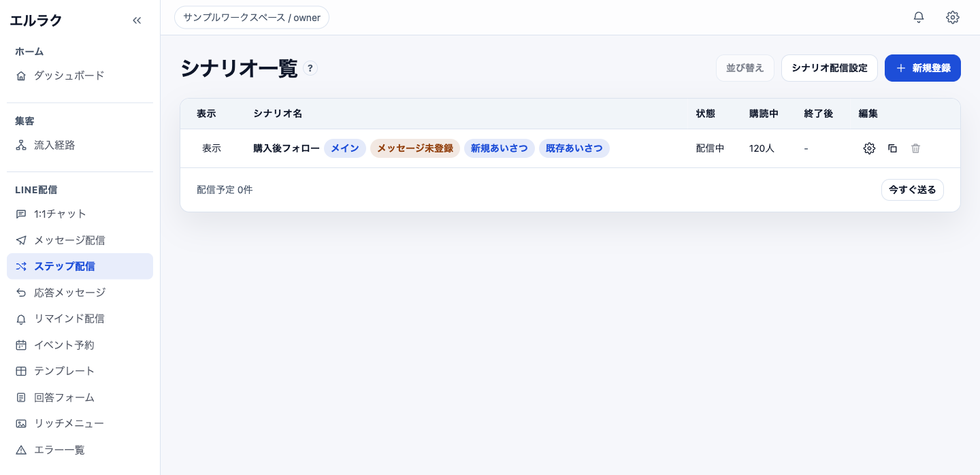This screenshot has height=475, width=980.
Task: Open 回答フォーム menu item
Action: pyautogui.click(x=80, y=397)
